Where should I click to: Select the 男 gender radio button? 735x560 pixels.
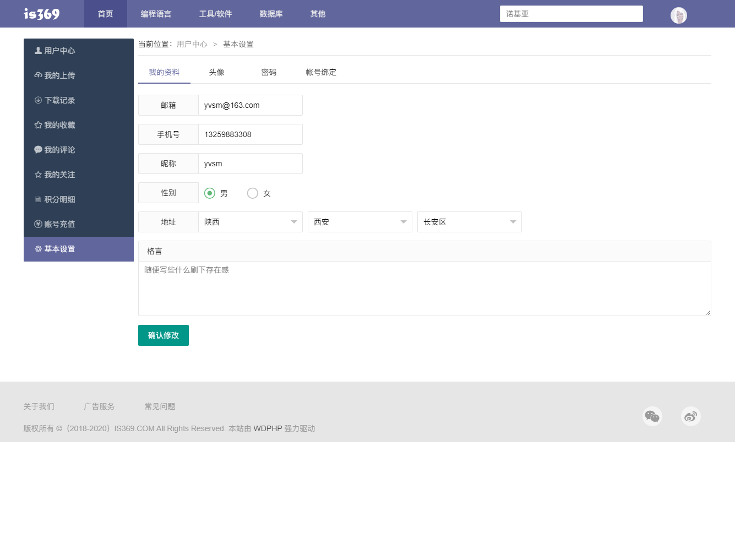point(210,193)
